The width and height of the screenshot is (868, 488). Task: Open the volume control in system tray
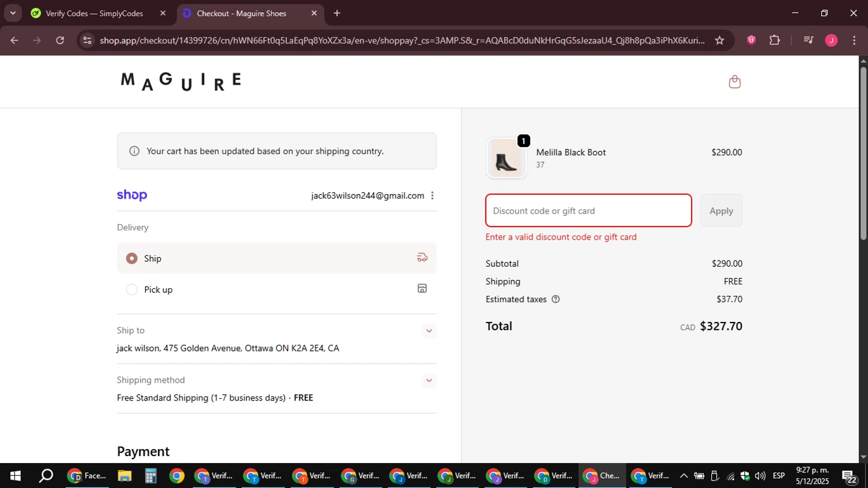pyautogui.click(x=760, y=476)
